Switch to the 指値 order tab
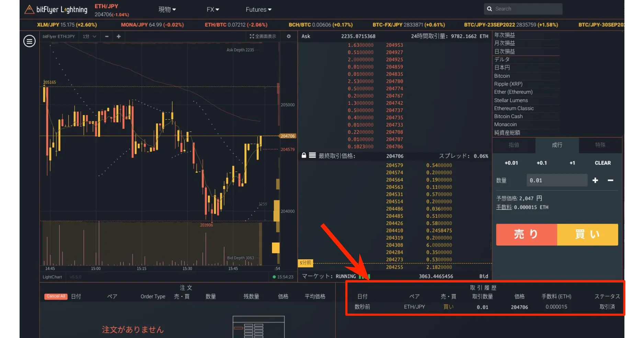The image size is (644, 338). [x=514, y=145]
